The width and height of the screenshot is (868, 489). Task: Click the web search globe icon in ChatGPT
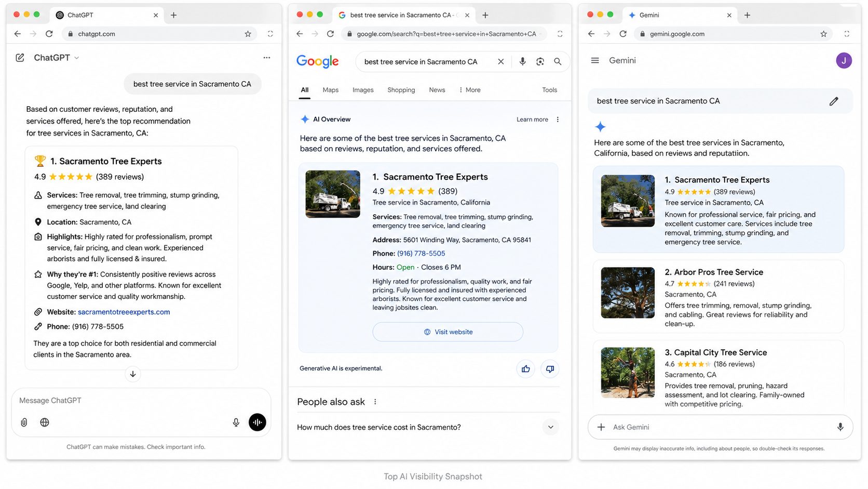pyautogui.click(x=45, y=422)
